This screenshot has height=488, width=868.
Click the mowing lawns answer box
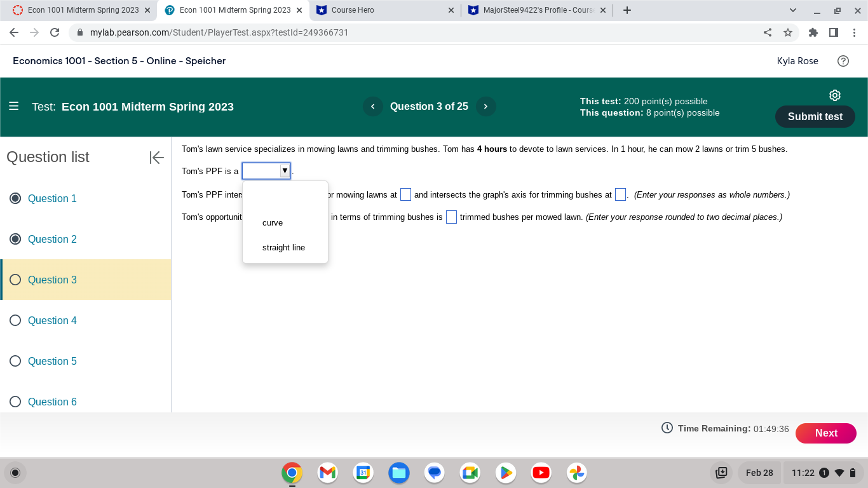pyautogui.click(x=405, y=194)
